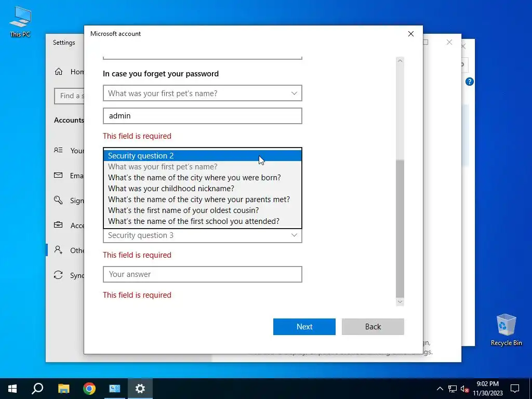Click the dialog vertical scrollbar thumb
The height and width of the screenshot is (399, 532).
(400, 229)
